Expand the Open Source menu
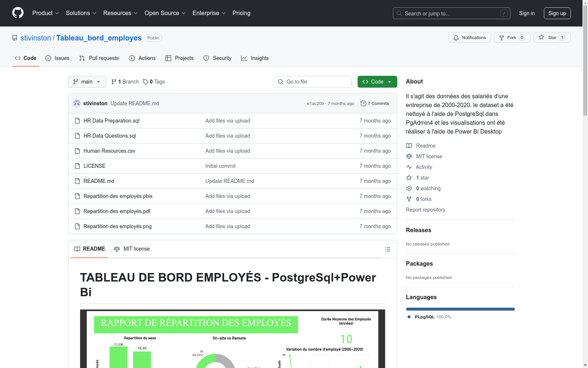 (x=165, y=13)
